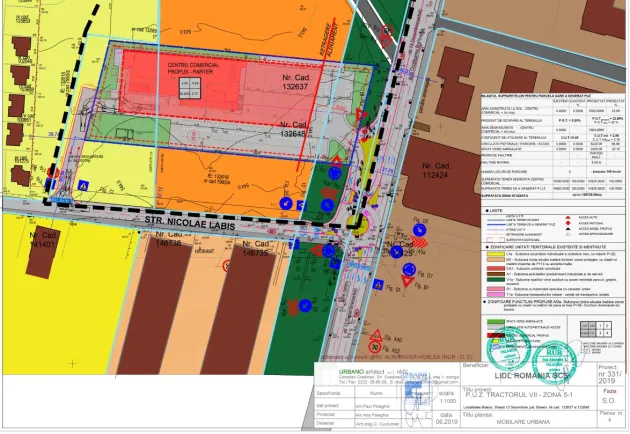Image resolution: width=630 pixels, height=434 pixels.
Task: Click the red yield triangle beside Fig. B1
Action: 408,282
